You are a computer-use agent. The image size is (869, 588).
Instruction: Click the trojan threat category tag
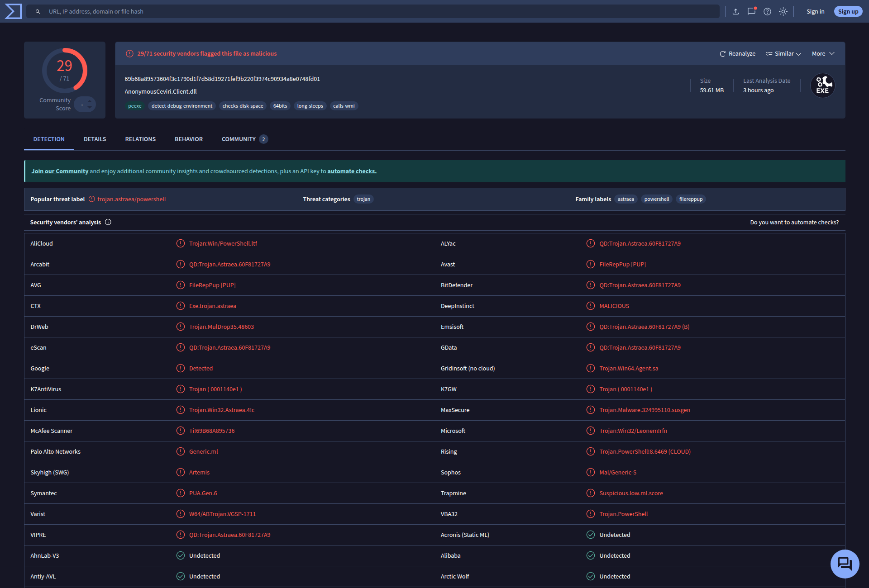pyautogui.click(x=363, y=199)
